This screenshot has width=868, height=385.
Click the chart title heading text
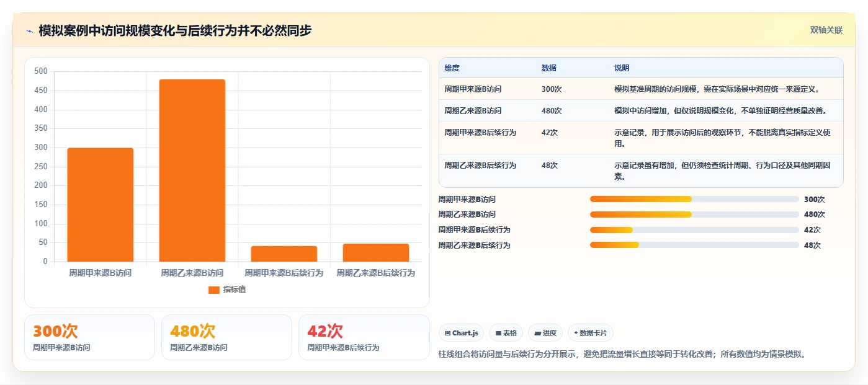coord(175,30)
